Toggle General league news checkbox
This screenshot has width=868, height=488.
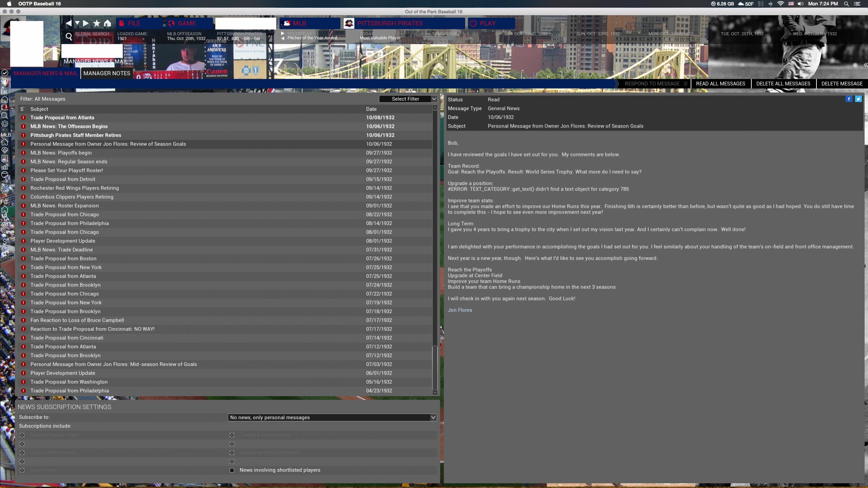(x=22, y=435)
